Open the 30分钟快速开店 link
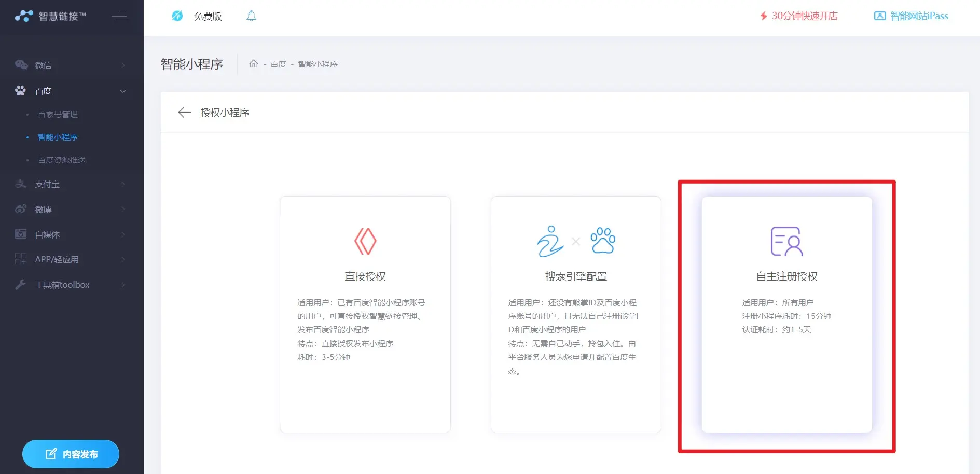Screen dimensions: 980x474 point(799,16)
